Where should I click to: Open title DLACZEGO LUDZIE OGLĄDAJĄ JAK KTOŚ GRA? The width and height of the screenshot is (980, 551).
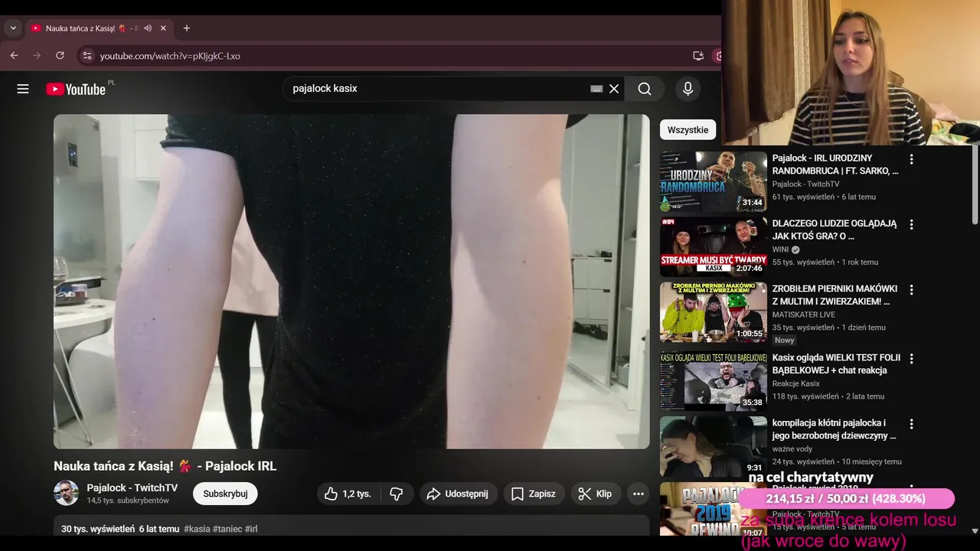[x=835, y=230]
